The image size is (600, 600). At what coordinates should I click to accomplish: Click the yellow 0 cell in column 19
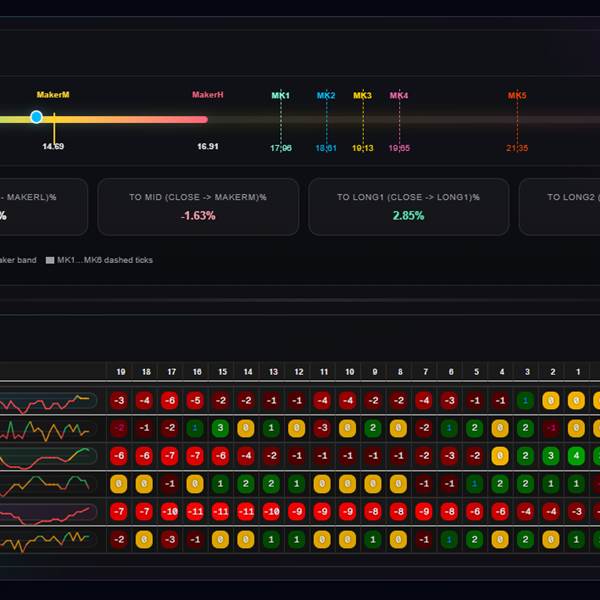[x=119, y=484]
